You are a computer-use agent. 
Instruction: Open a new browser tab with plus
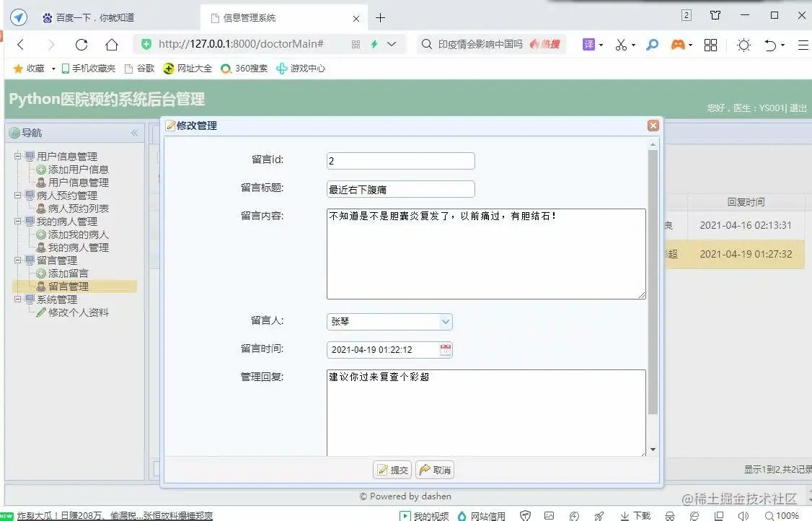tap(380, 18)
